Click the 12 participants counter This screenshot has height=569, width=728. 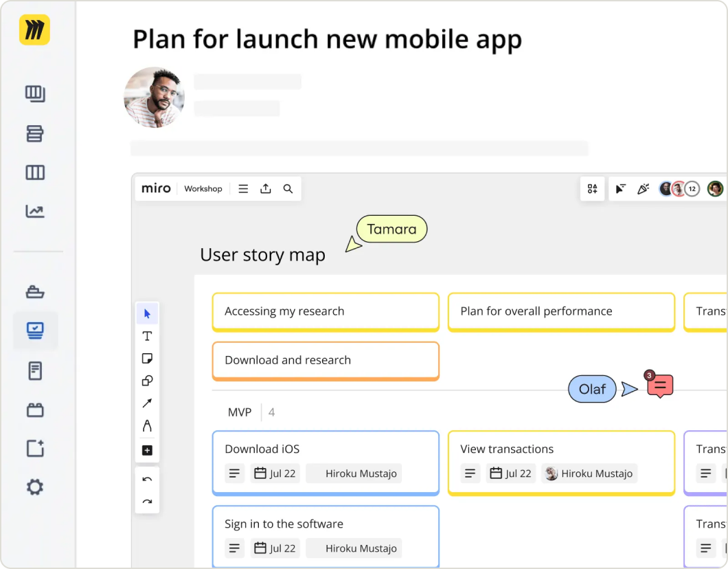(692, 188)
